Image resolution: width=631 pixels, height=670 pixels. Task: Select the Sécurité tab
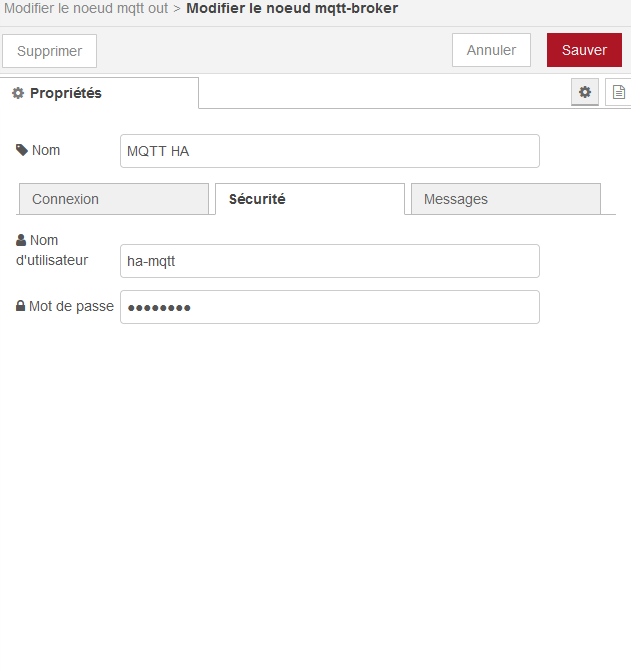coord(310,199)
